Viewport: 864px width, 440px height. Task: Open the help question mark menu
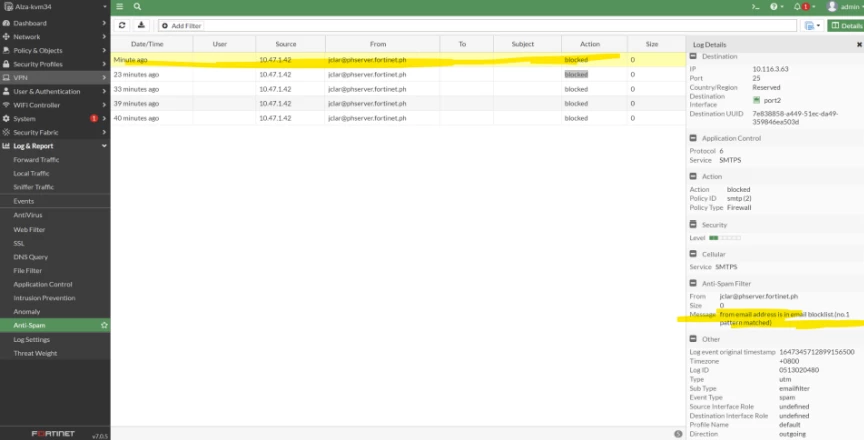[x=776, y=7]
